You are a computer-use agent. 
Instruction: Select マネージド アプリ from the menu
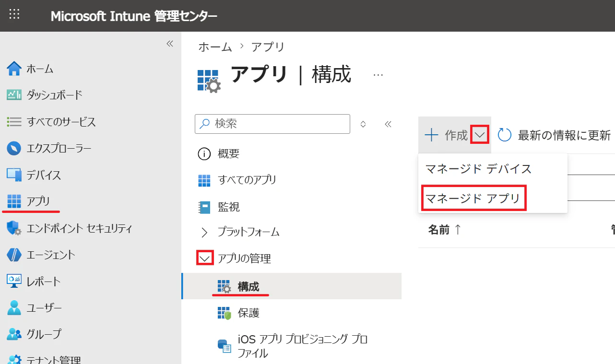(x=473, y=198)
